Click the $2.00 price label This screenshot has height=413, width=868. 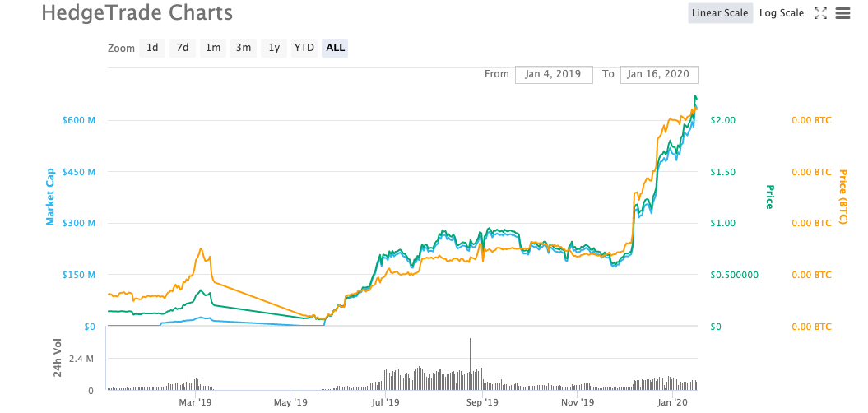coord(722,120)
